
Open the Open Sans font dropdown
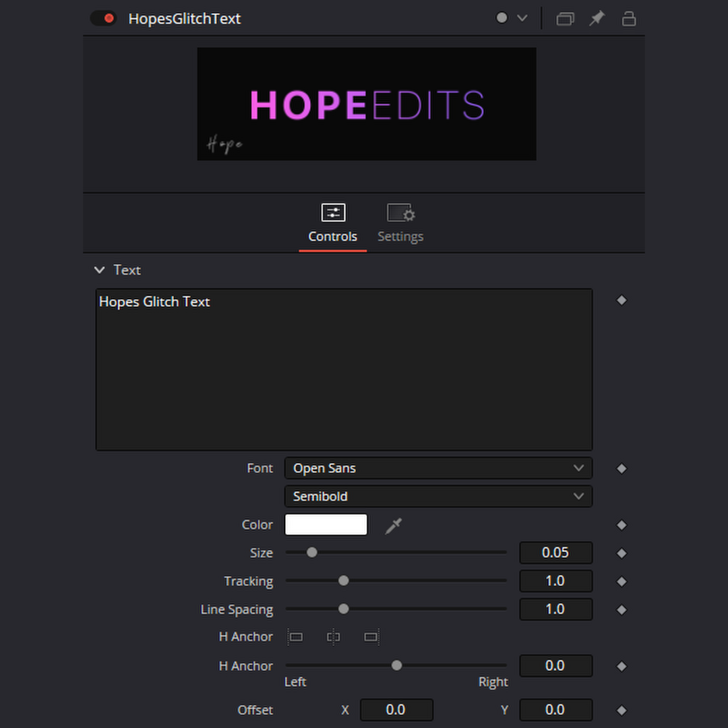[x=438, y=468]
